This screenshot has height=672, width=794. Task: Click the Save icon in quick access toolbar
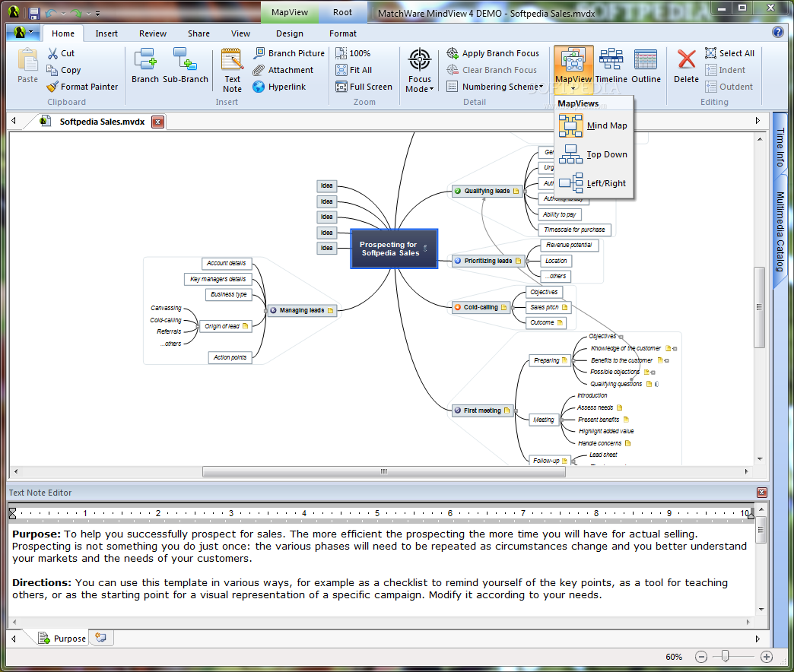click(34, 13)
